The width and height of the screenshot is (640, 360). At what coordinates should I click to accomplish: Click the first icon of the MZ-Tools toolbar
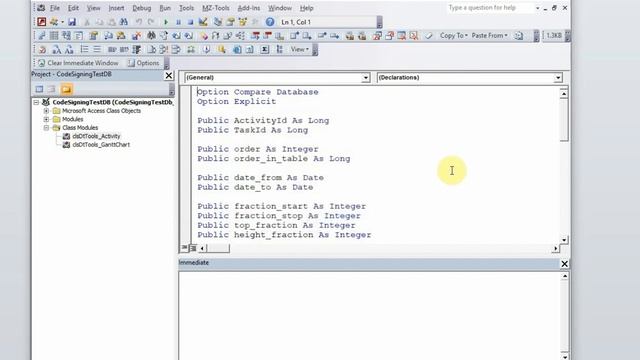pyautogui.click(x=42, y=36)
